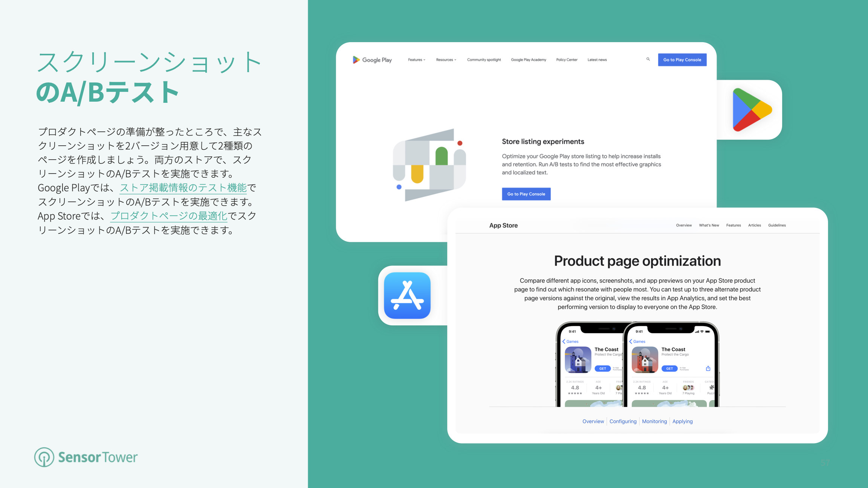Viewport: 868px width, 488px height.
Task: Click the Go to Play Console button
Action: 526,194
